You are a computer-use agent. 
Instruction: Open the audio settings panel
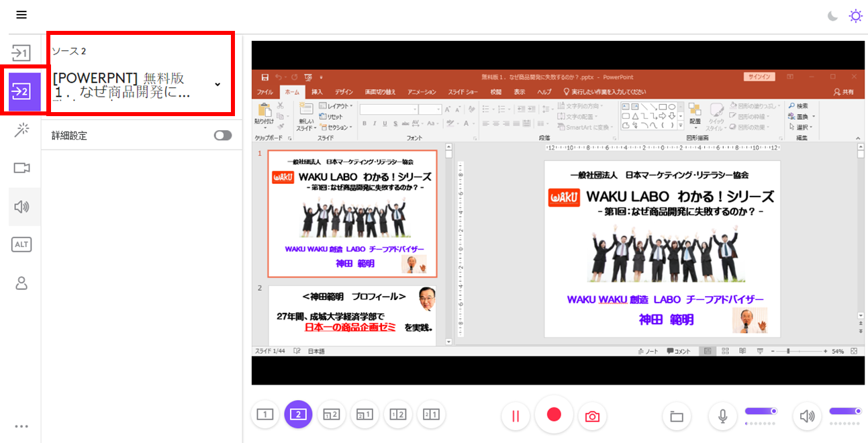click(21, 206)
